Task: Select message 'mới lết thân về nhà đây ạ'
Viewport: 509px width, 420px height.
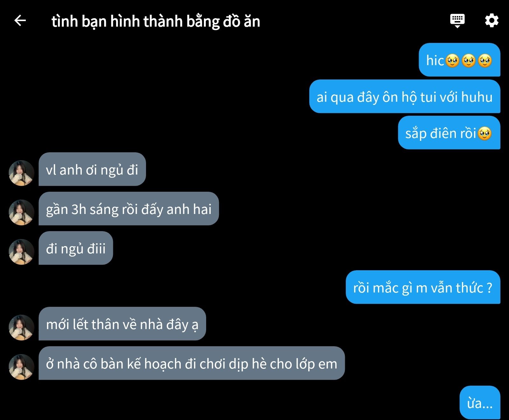Action: click(122, 324)
